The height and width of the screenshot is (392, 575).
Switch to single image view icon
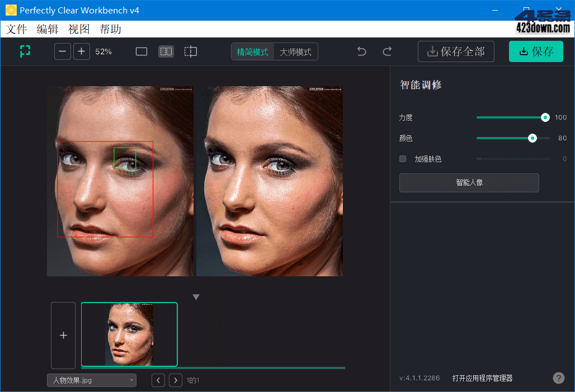(141, 51)
